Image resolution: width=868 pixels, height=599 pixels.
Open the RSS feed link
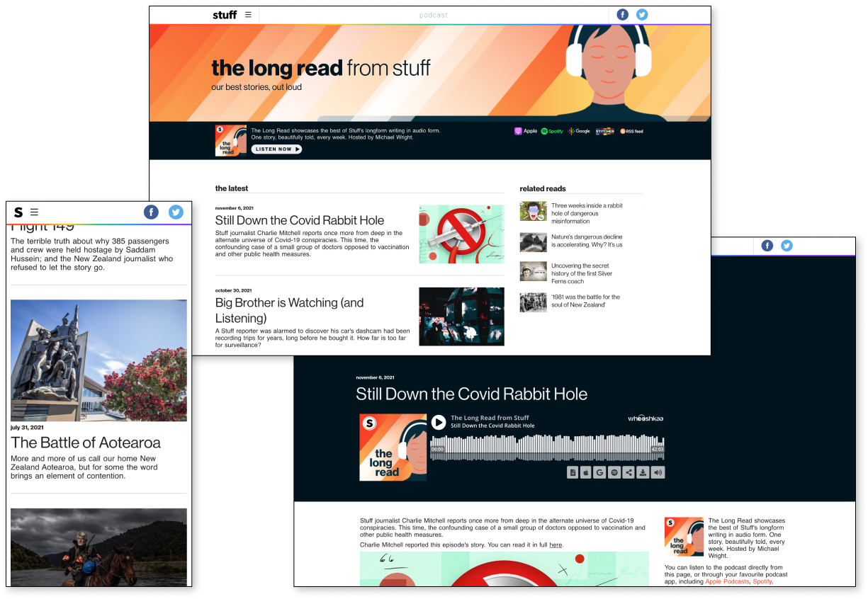[x=631, y=131]
